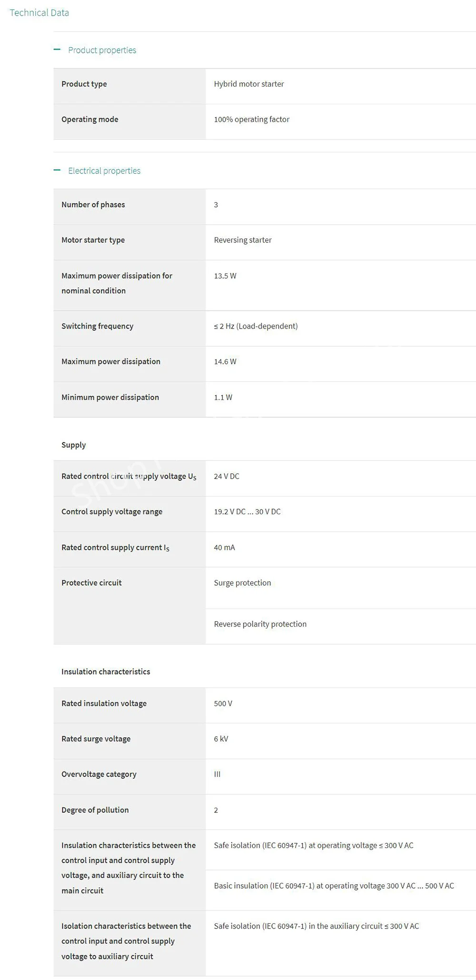
Task: Click the Technical Data title
Action: [39, 13]
